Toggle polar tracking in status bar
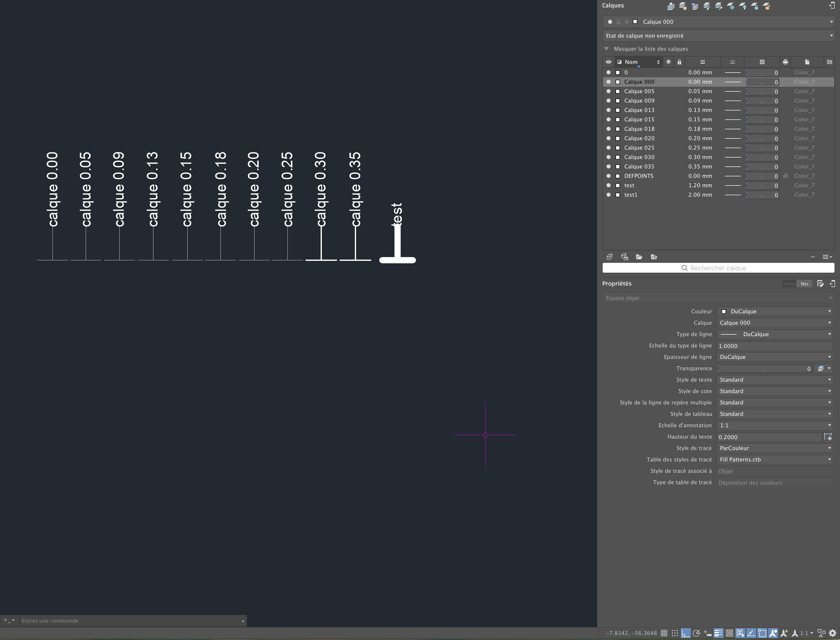 (x=696, y=633)
